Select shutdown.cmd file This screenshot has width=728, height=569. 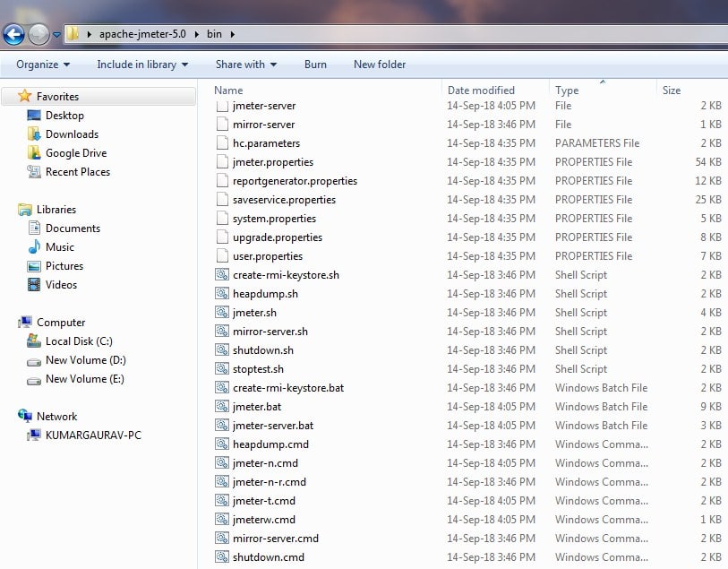pos(269,557)
